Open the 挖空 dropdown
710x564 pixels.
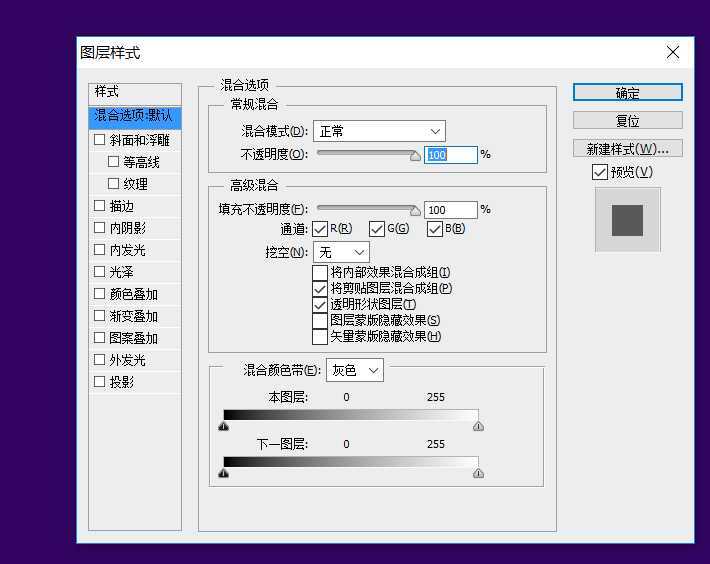(341, 252)
